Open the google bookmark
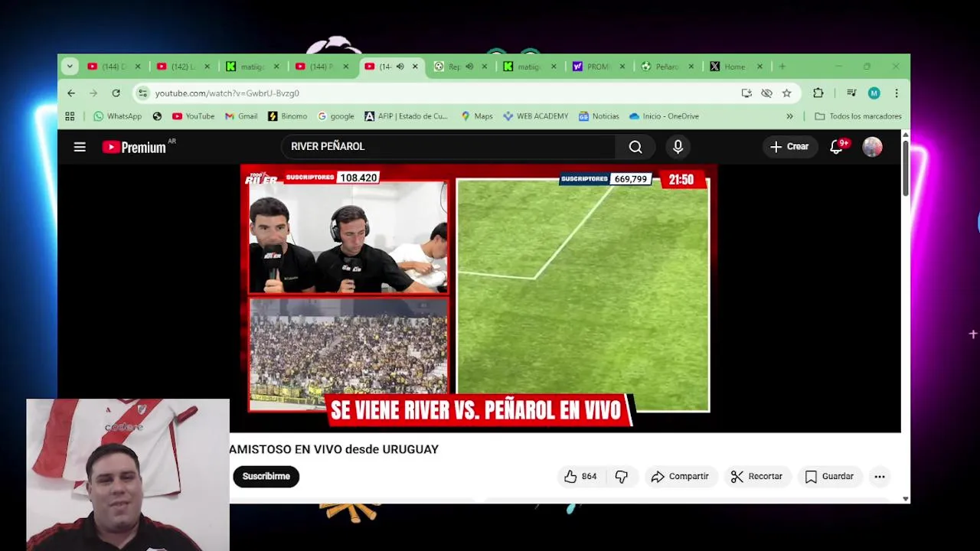Viewport: 980px width, 551px height. click(335, 116)
